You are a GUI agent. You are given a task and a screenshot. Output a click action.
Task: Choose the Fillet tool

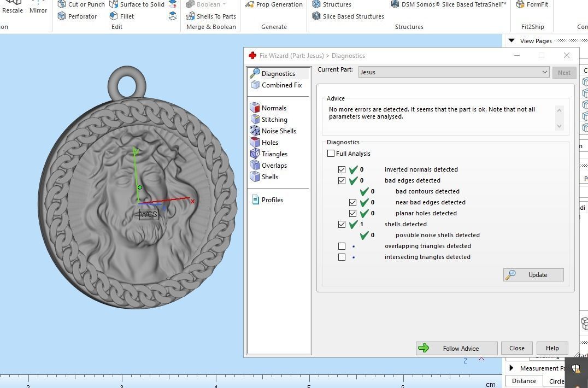coord(121,16)
